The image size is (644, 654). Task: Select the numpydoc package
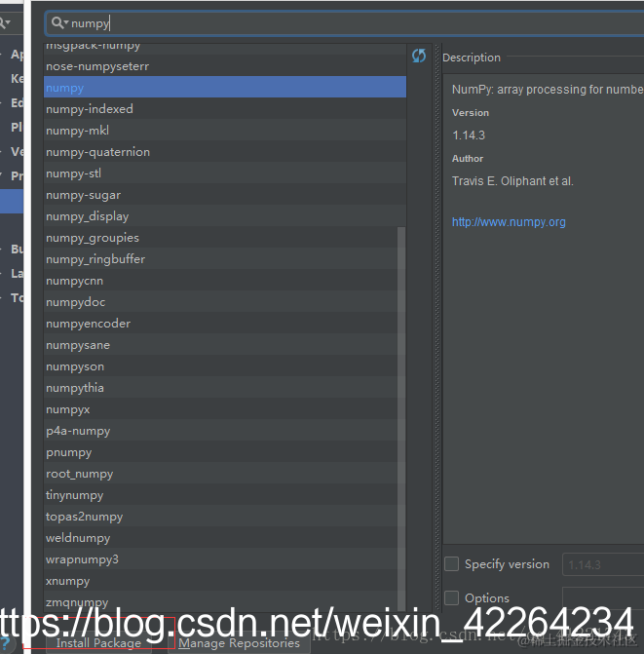(x=220, y=302)
